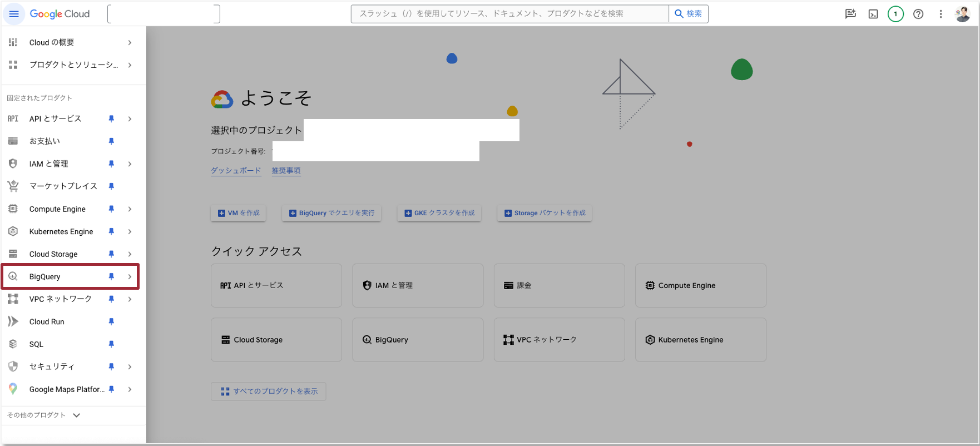Screen dimensions: 980x446
Task: Click the ダッシュボード link
Action: [236, 171]
